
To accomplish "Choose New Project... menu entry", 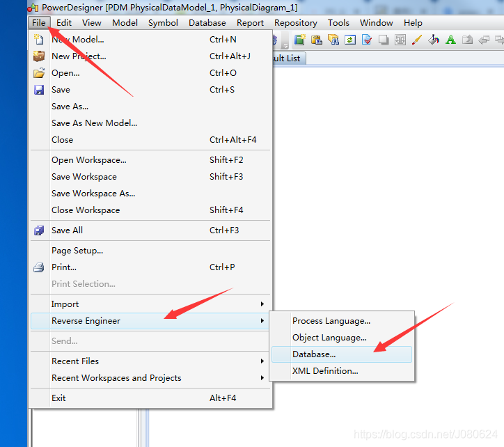I will [150, 56].
